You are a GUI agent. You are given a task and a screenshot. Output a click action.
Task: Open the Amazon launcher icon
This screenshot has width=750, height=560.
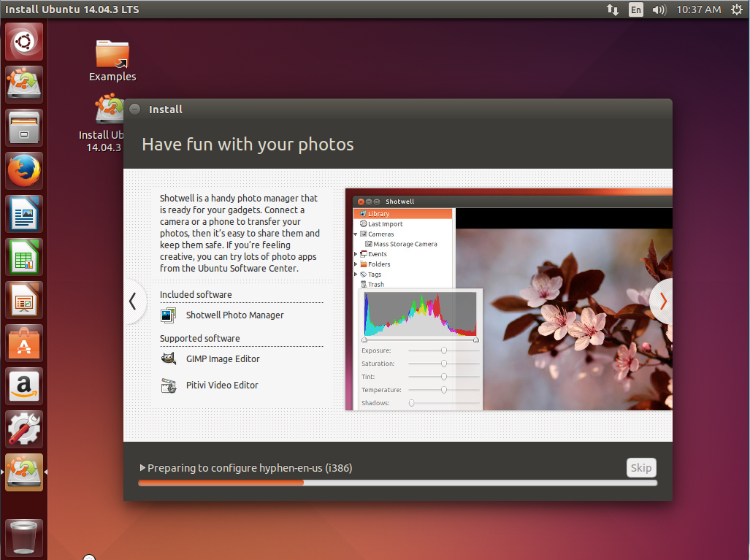click(x=24, y=386)
